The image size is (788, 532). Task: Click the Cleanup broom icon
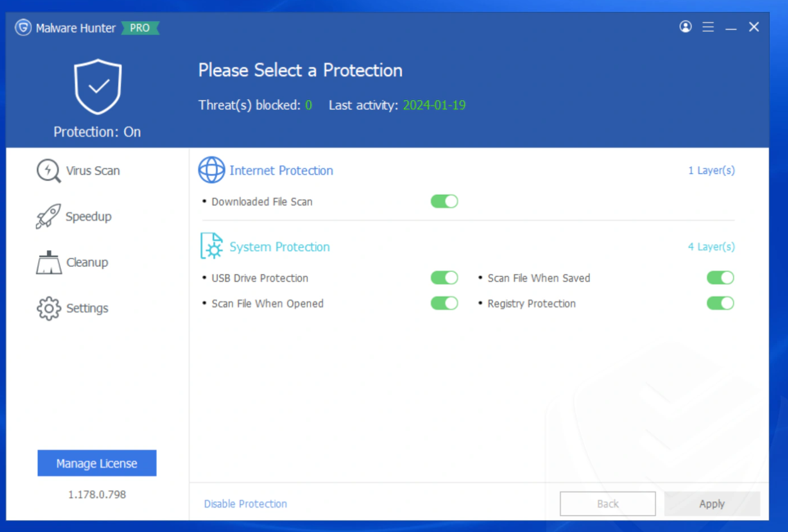(x=49, y=263)
